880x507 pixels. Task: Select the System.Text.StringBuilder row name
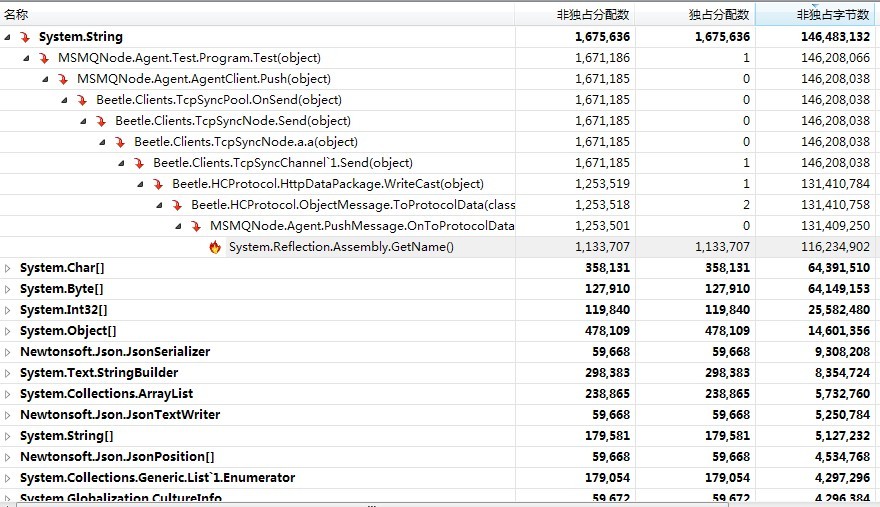coord(99,373)
